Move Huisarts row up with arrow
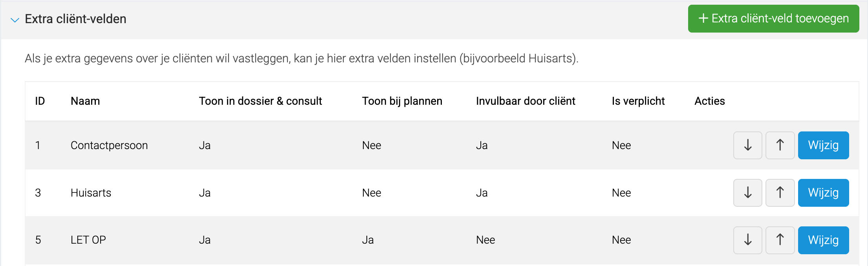The height and width of the screenshot is (266, 868). click(x=780, y=193)
